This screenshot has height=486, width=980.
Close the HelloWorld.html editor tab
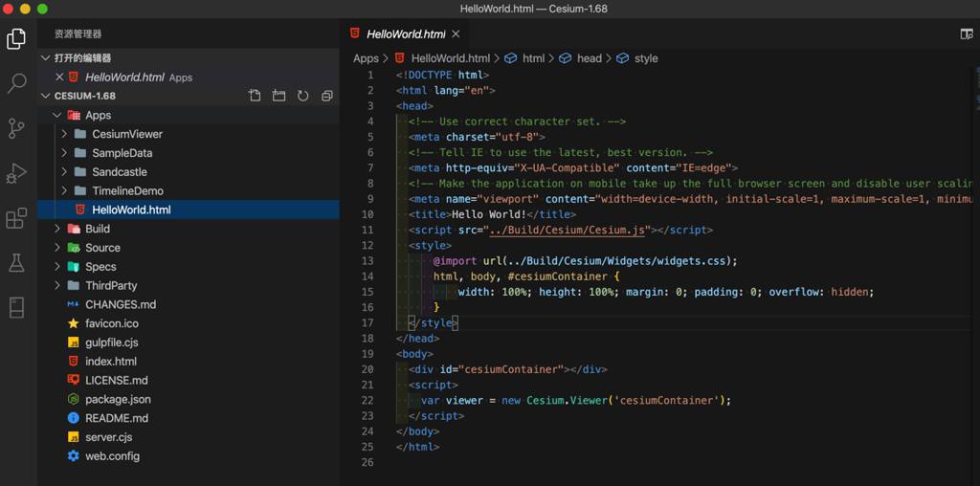tap(456, 34)
